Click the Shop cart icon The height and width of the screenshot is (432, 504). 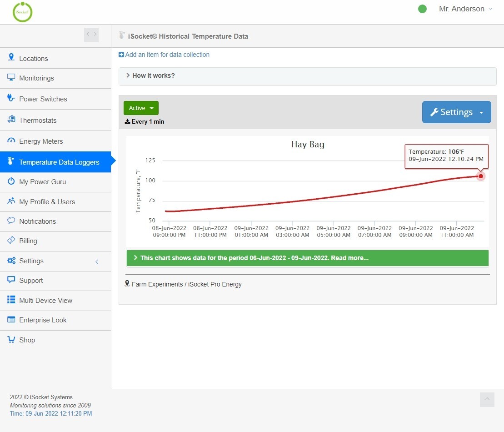click(11, 339)
